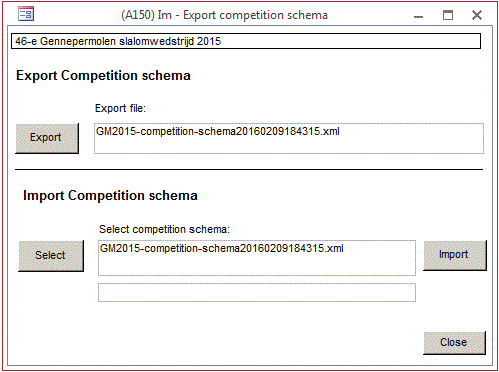Click the Import Competition schema heading

click(x=110, y=195)
